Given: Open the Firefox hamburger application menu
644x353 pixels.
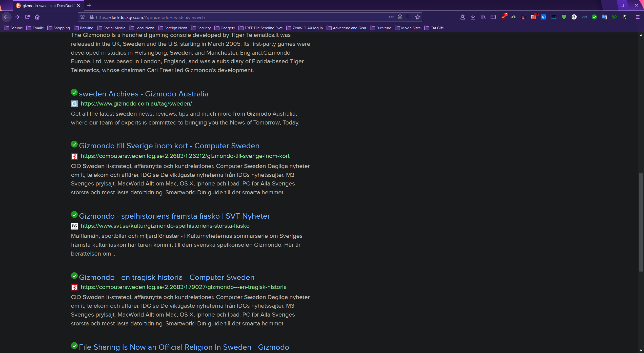Looking at the screenshot, I should pos(638,17).
